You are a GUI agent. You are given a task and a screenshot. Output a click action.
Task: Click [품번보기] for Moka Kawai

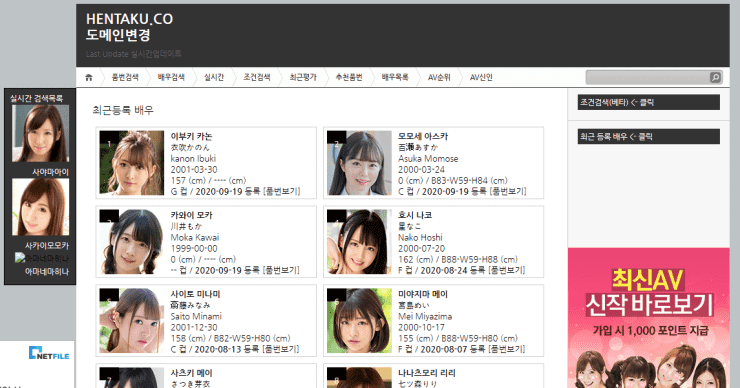coord(281,270)
